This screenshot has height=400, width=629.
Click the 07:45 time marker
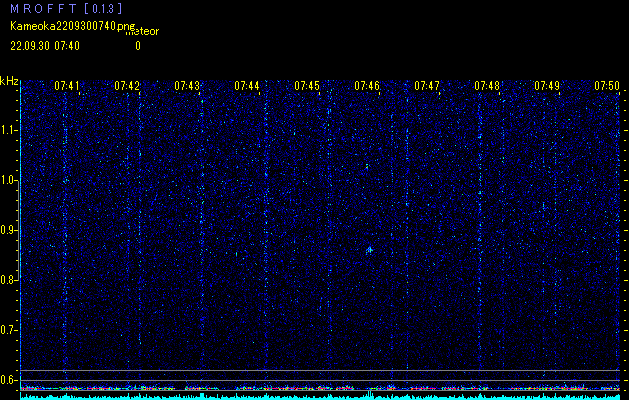[x=307, y=85]
